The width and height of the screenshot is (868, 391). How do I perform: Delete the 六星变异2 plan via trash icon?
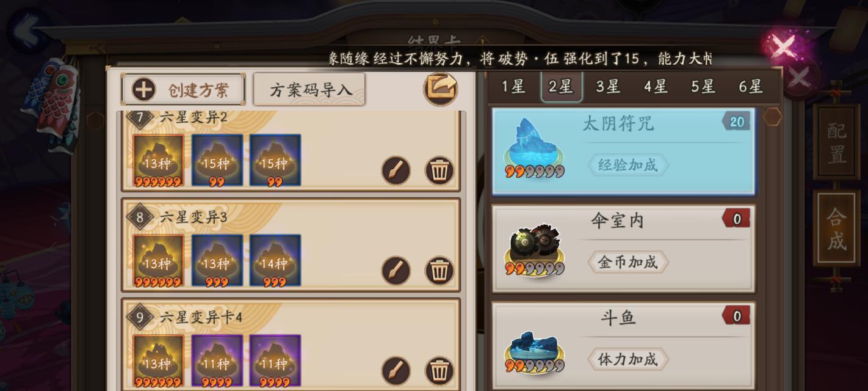[x=439, y=170]
